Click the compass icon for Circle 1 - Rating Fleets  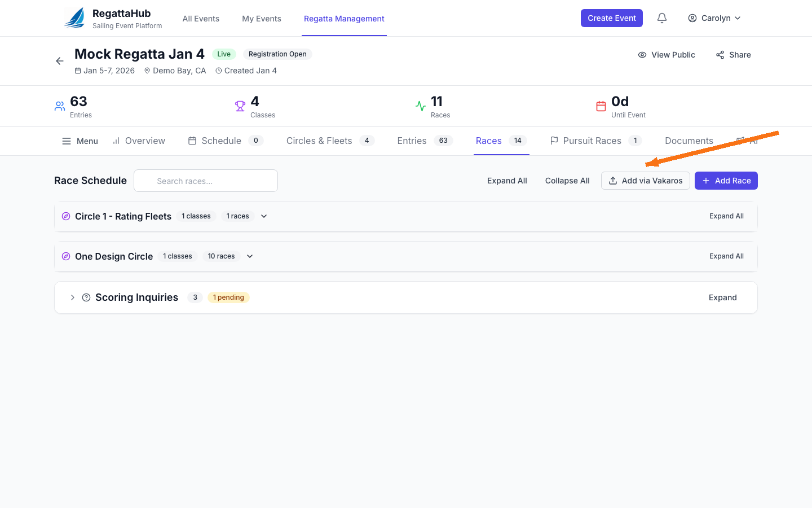pos(66,216)
